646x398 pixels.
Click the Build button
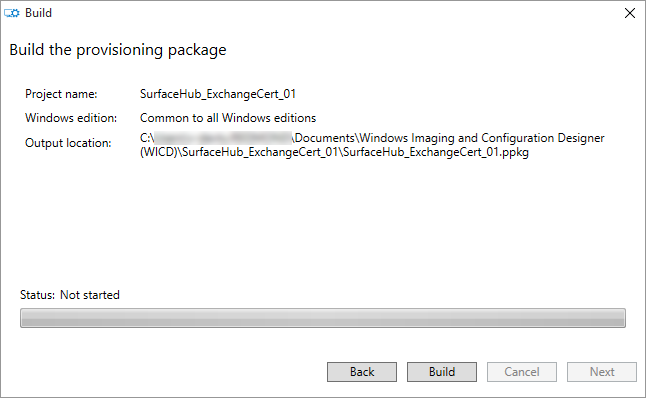coord(442,372)
